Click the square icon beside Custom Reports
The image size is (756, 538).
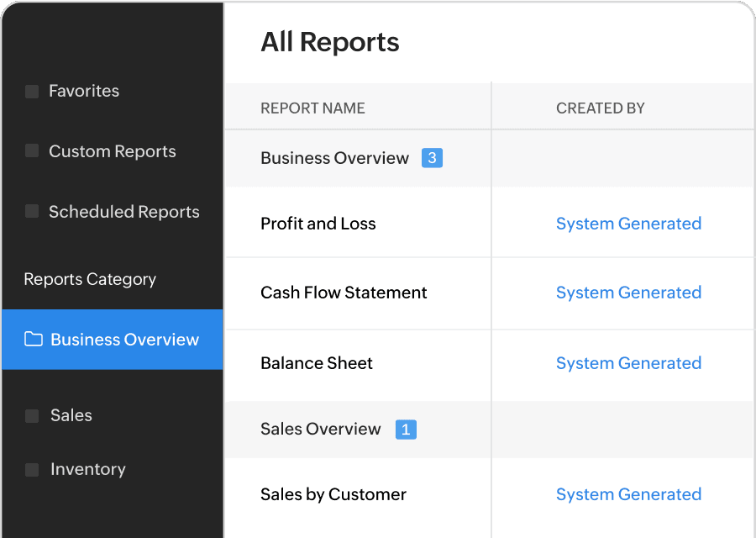click(x=32, y=151)
